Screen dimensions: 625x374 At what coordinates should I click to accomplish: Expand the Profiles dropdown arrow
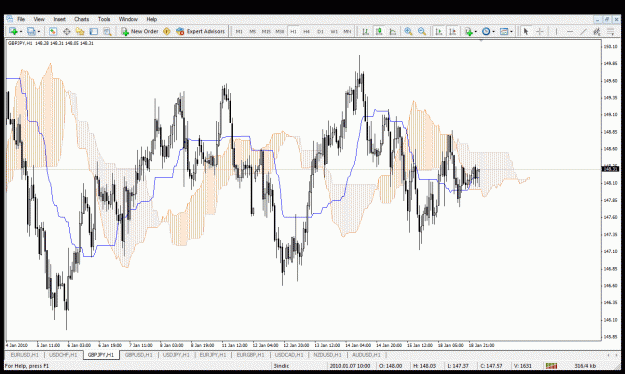tap(39, 31)
